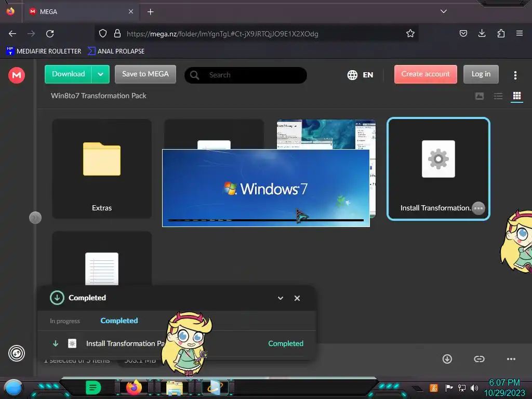The height and width of the screenshot is (399, 532).
Task: Open the MEDIAFIRE ROULETTER bookmark
Action: pos(44,51)
